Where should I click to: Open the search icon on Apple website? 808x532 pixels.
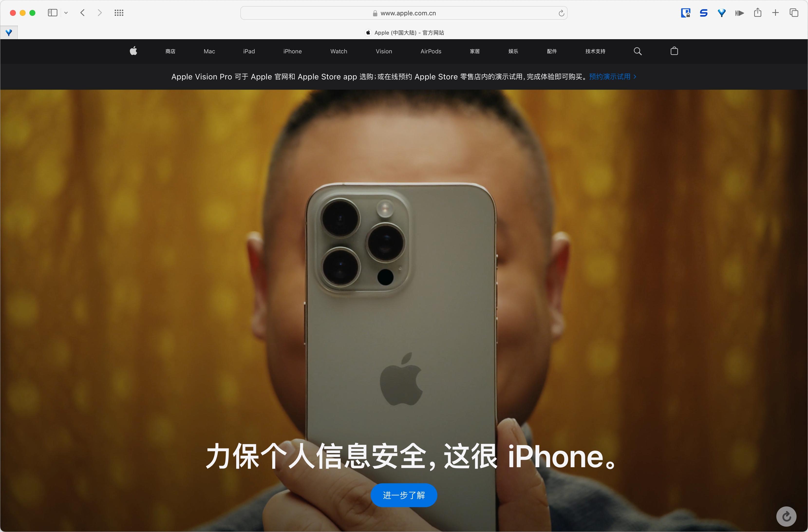tap(638, 52)
